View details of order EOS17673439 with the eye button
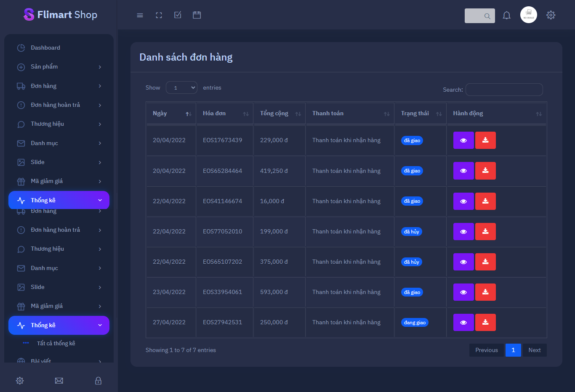Viewport: 575px width, 392px height. click(x=463, y=140)
